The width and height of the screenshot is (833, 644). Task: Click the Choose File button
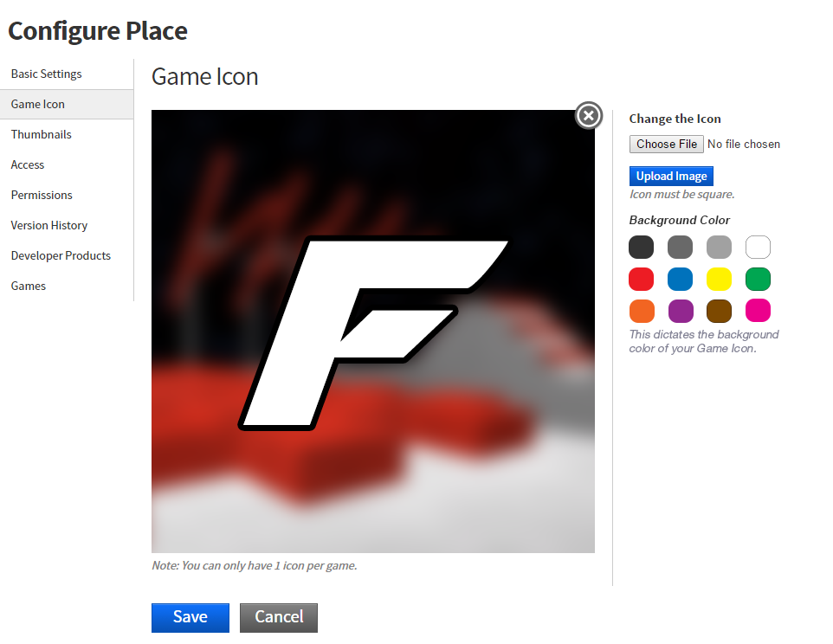(x=667, y=144)
